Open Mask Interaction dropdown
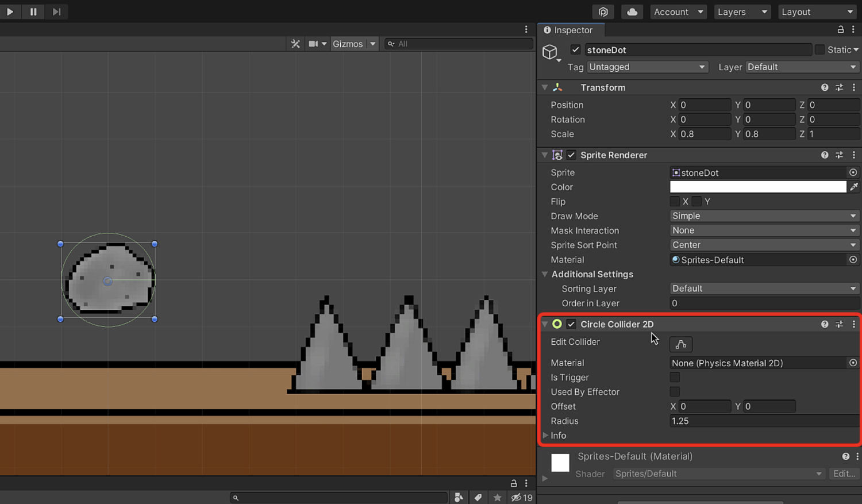 coord(764,230)
